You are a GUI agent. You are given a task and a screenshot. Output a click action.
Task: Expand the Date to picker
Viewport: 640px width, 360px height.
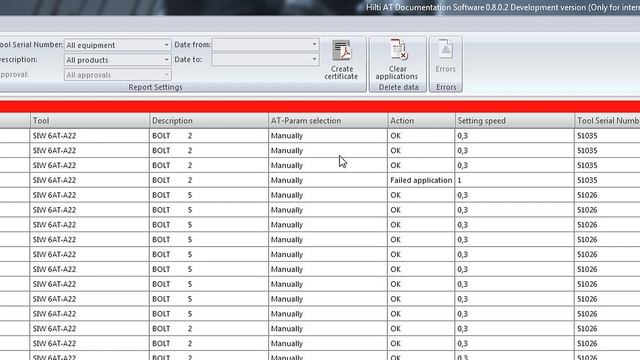(x=314, y=59)
